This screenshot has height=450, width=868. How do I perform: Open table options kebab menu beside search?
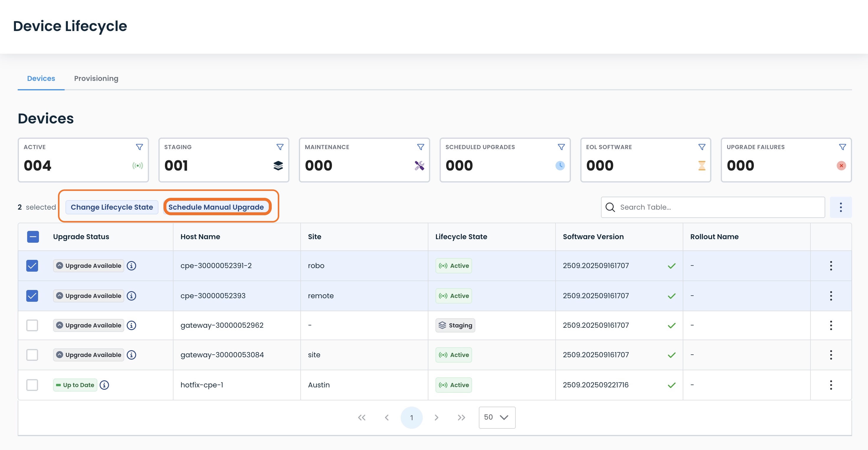pos(841,207)
